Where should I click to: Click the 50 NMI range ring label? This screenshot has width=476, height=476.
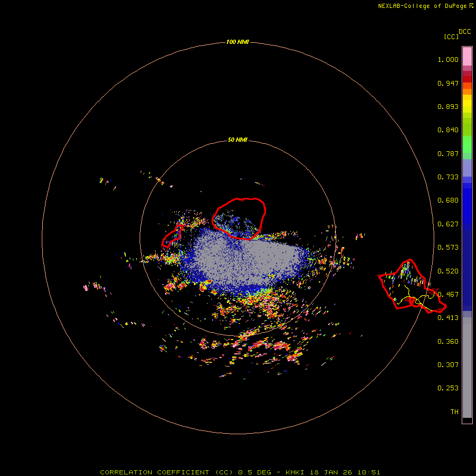(237, 140)
